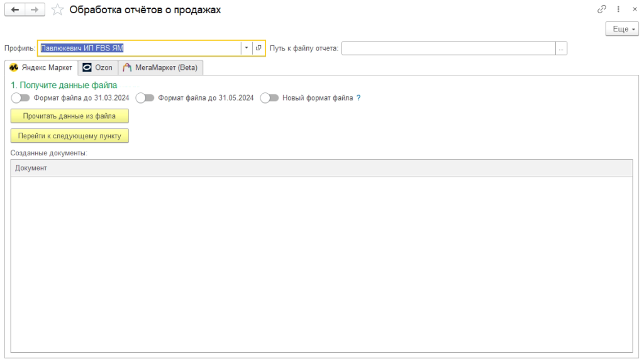Switch to the Ozon tab

click(97, 68)
